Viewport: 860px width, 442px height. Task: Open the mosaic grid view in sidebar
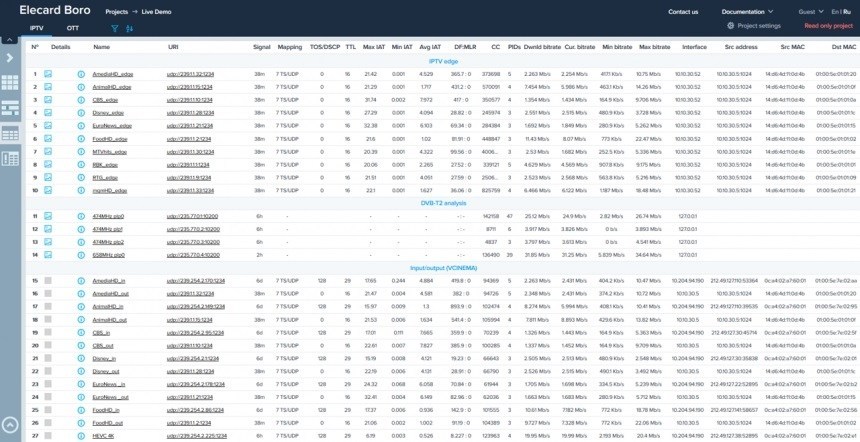click(x=10, y=82)
